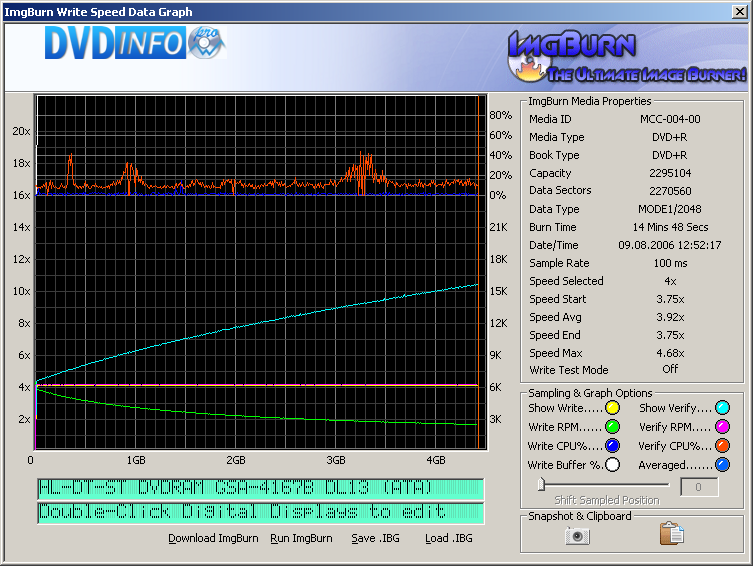Screen dimensions: 753x566
Task: Click the sampled position value field
Action: (699, 487)
